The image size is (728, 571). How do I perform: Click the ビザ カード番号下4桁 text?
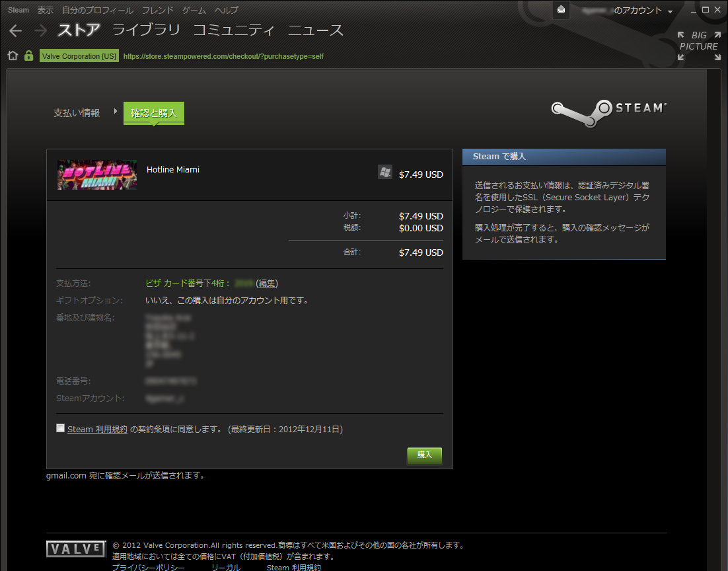pyautogui.click(x=188, y=284)
